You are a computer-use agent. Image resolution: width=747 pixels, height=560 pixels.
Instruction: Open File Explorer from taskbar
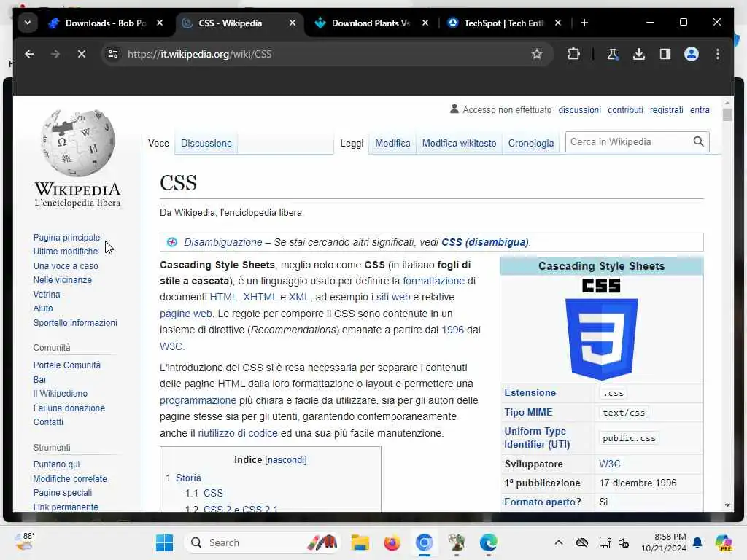(x=360, y=542)
